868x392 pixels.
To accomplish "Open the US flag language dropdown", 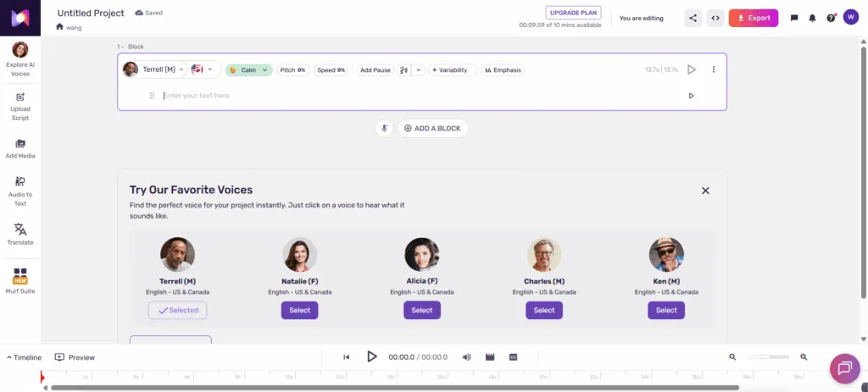I will coord(202,69).
